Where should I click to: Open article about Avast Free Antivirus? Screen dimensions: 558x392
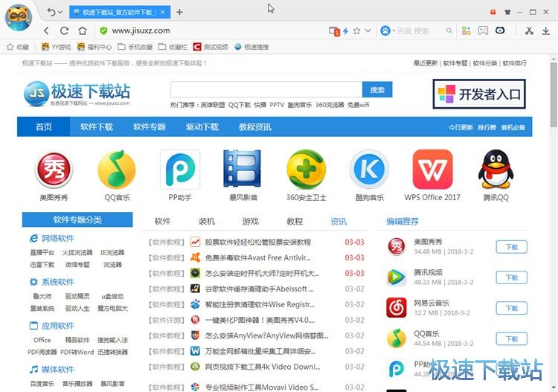click(258, 257)
